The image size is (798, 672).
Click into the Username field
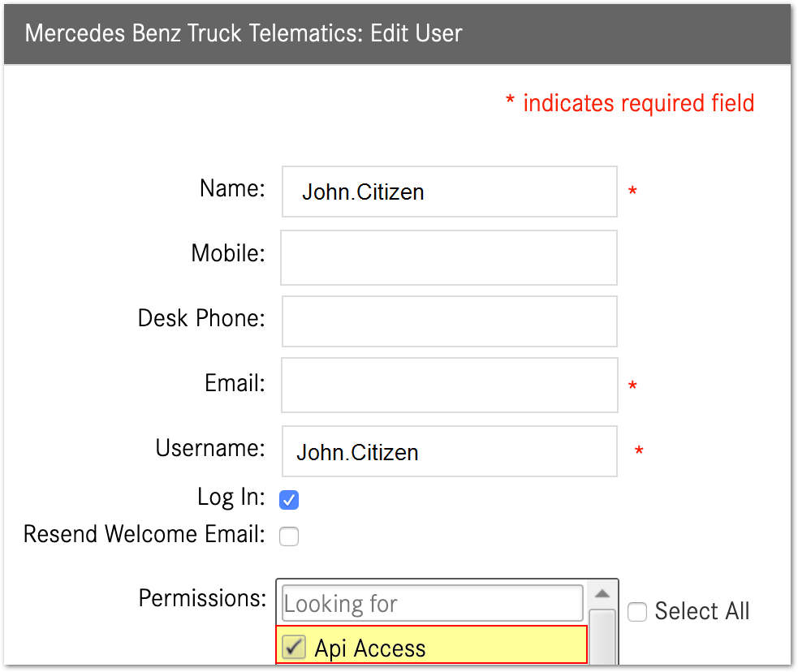click(x=449, y=451)
